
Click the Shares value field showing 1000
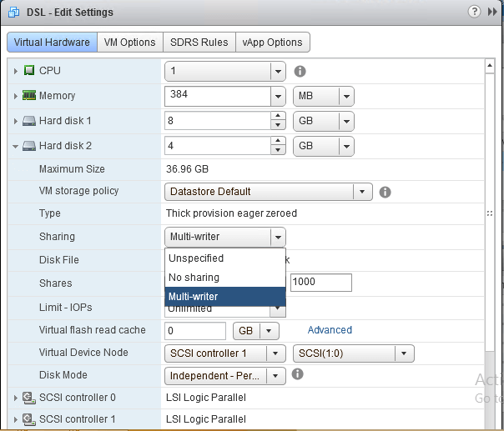(320, 283)
